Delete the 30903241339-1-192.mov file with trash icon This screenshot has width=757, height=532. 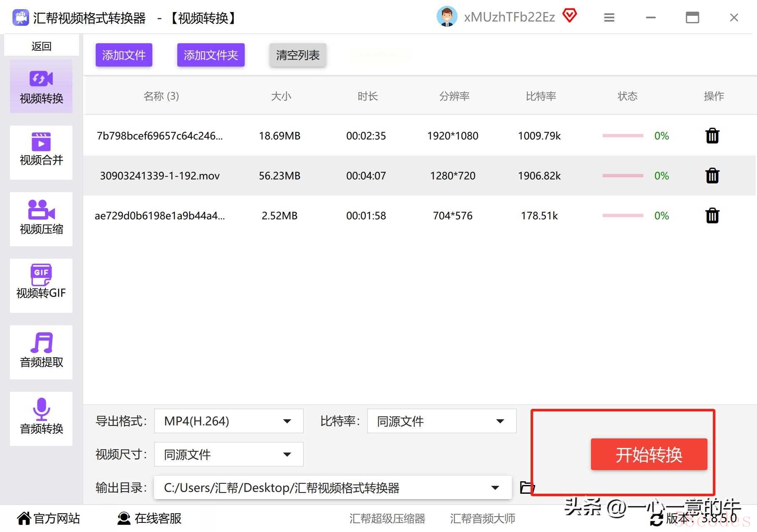(712, 176)
